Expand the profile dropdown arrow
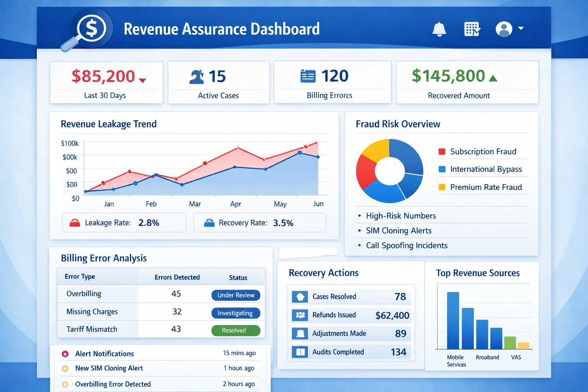The width and height of the screenshot is (588, 392). [521, 28]
